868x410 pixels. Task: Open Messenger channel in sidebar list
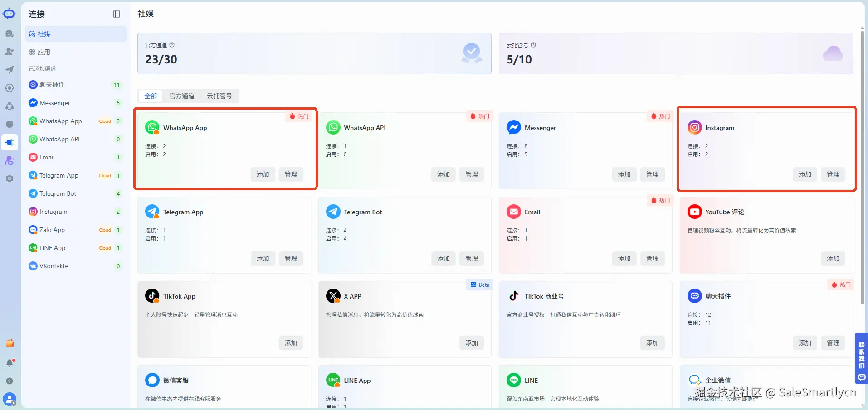click(76, 103)
